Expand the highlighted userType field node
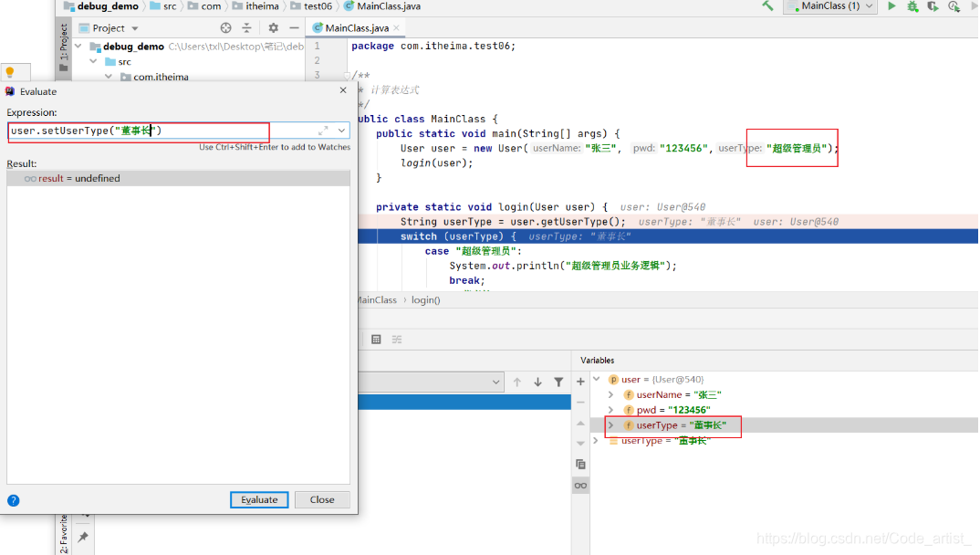 click(610, 425)
